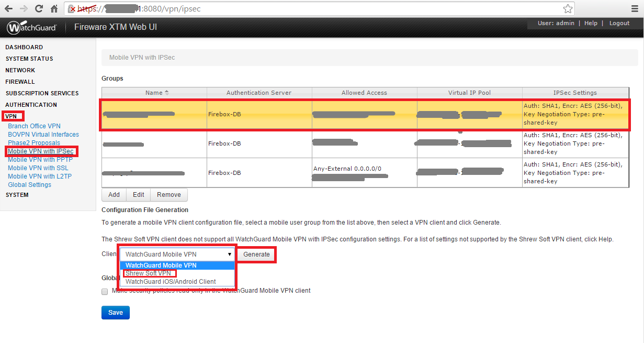Open the Client dropdown showing WatchGuard Mobile VPN
Screen dimensions: 644x343
pyautogui.click(x=178, y=255)
